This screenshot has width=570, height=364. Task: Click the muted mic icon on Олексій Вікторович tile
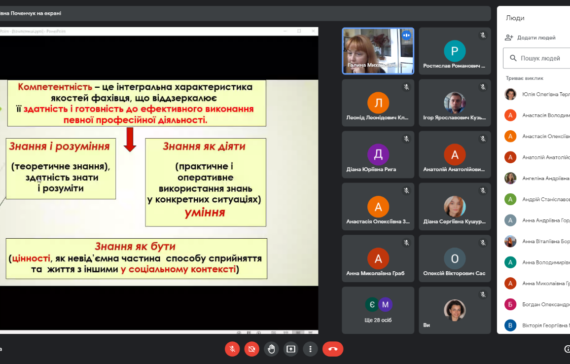tap(483, 243)
